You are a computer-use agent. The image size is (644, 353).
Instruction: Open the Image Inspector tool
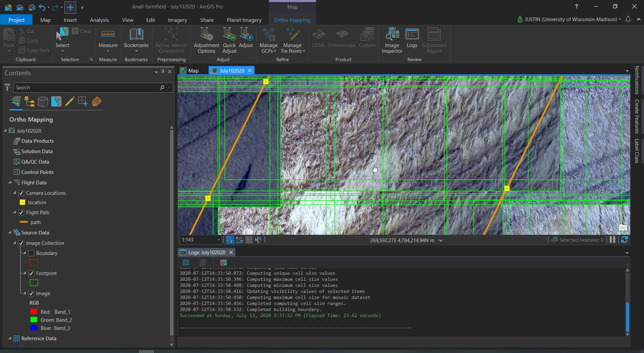391,40
